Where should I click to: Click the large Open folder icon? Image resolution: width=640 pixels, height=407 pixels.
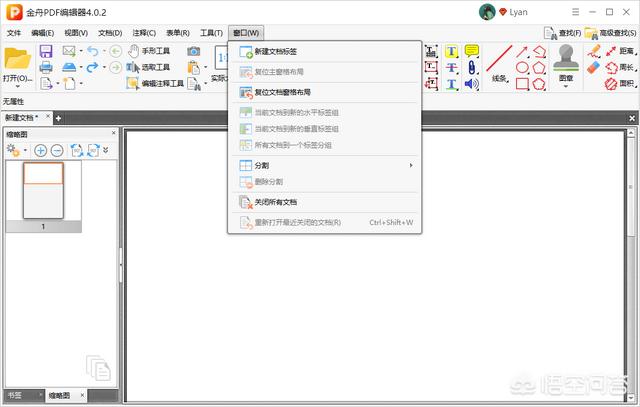(17, 58)
